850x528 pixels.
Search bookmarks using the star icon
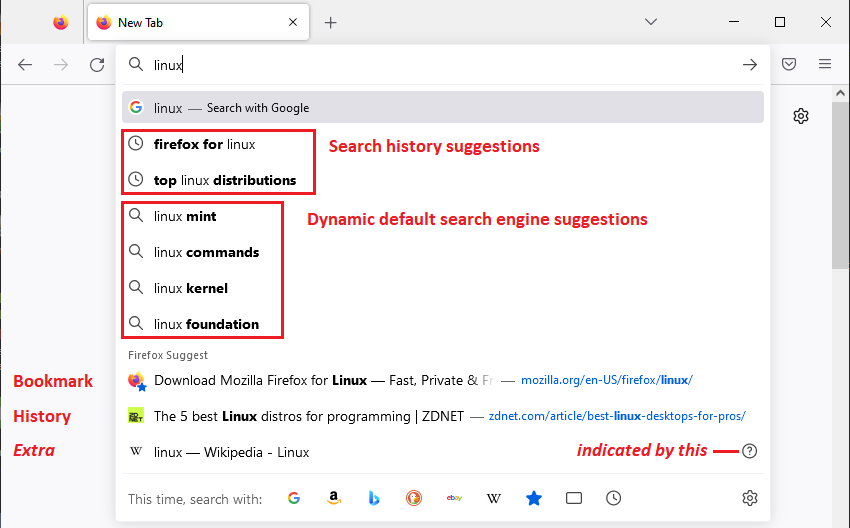(x=534, y=498)
